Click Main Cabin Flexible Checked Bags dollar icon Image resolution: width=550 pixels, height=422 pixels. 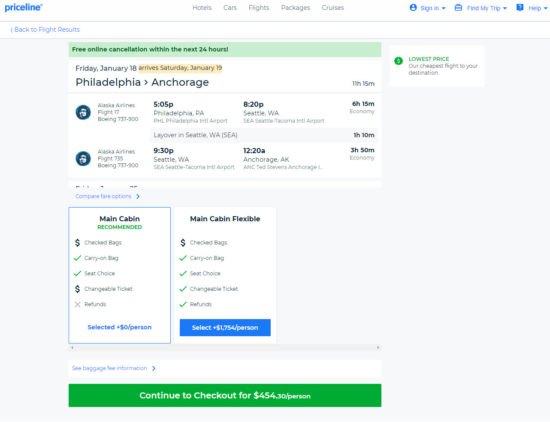point(183,242)
